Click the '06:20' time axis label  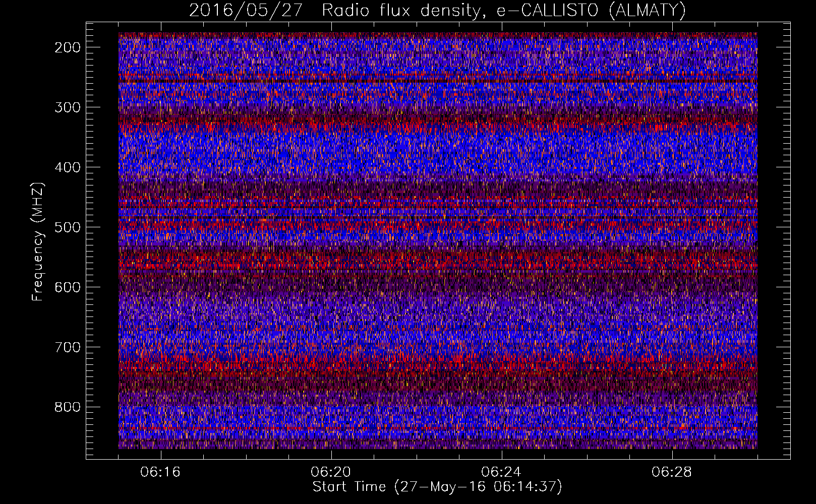[331, 472]
